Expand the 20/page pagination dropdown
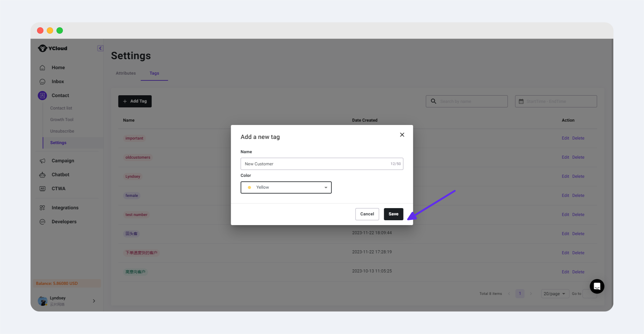 coord(554,294)
